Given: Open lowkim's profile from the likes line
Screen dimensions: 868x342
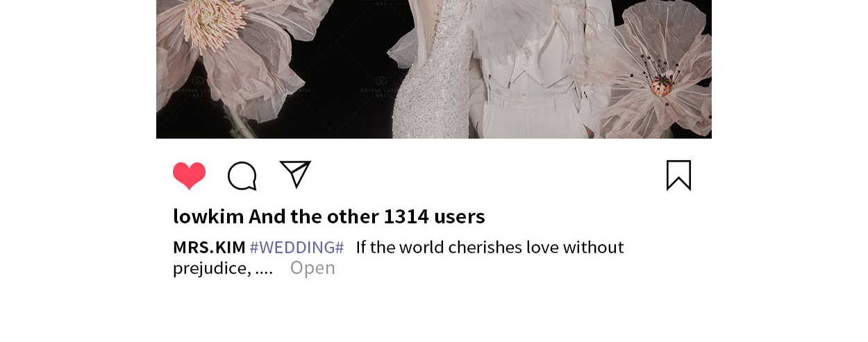Looking at the screenshot, I should [208, 216].
